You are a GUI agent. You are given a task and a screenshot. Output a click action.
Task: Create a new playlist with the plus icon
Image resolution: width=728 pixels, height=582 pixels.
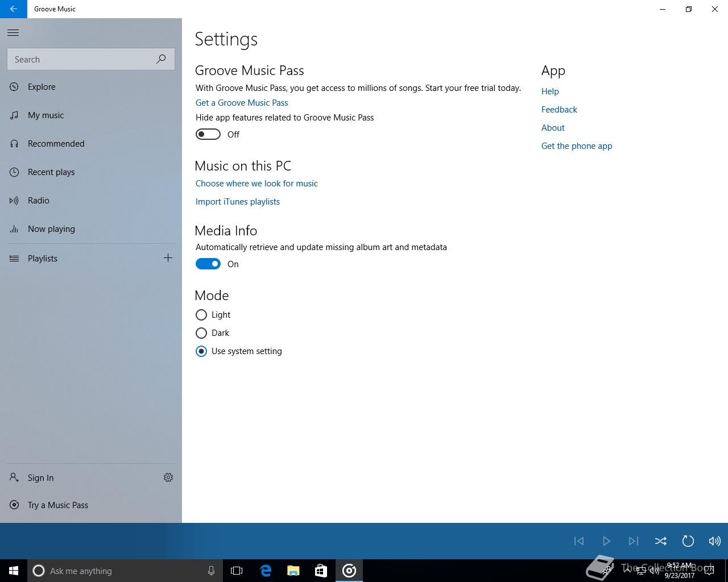coord(168,258)
